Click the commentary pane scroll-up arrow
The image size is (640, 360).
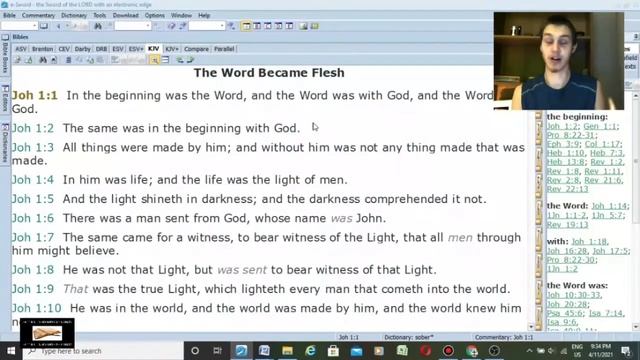pyautogui.click(x=636, y=96)
